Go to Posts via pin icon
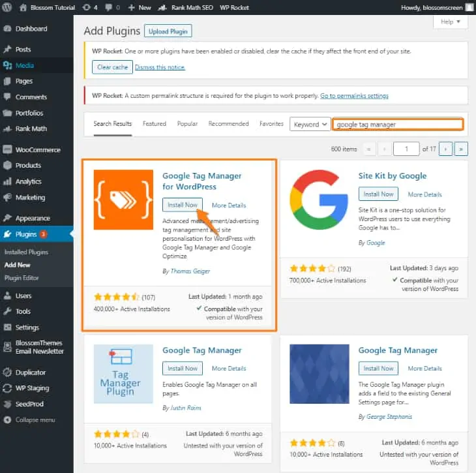 [x=7, y=49]
